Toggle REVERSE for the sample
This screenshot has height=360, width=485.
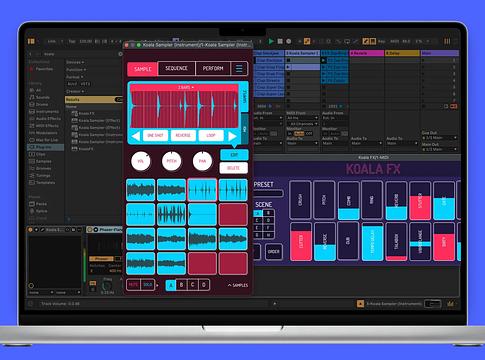(x=183, y=136)
